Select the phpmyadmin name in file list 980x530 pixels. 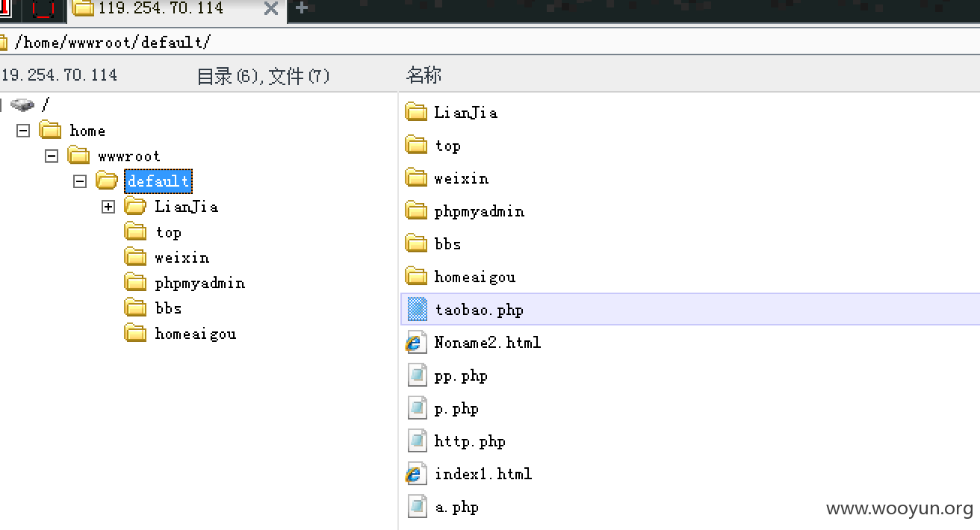pyautogui.click(x=480, y=211)
